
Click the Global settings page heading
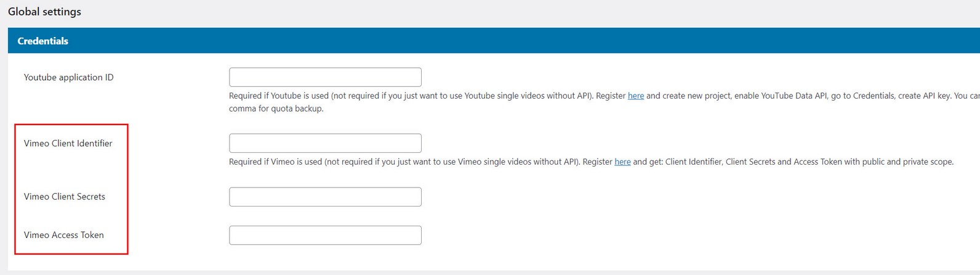(44, 12)
